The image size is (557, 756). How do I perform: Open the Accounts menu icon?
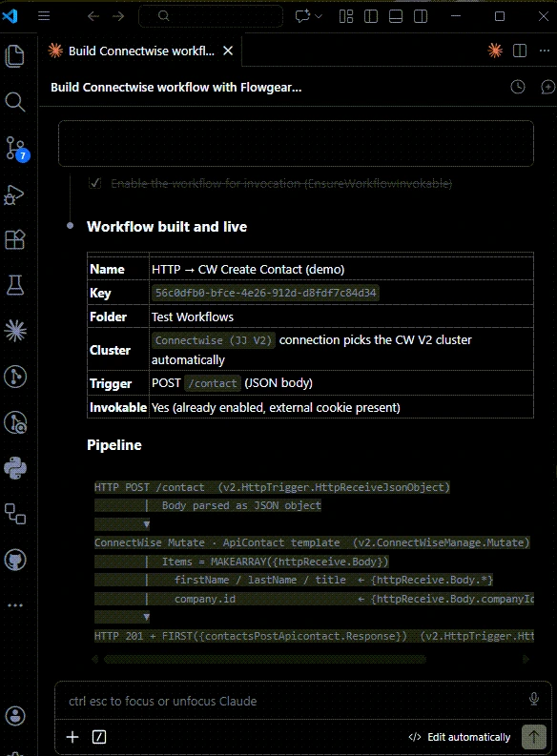coord(15,716)
